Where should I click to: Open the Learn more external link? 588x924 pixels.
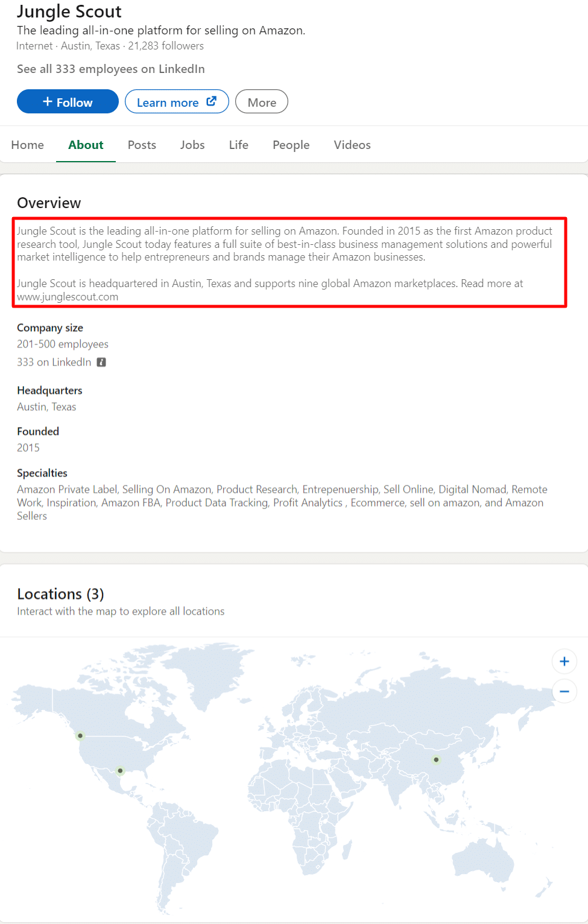click(177, 101)
